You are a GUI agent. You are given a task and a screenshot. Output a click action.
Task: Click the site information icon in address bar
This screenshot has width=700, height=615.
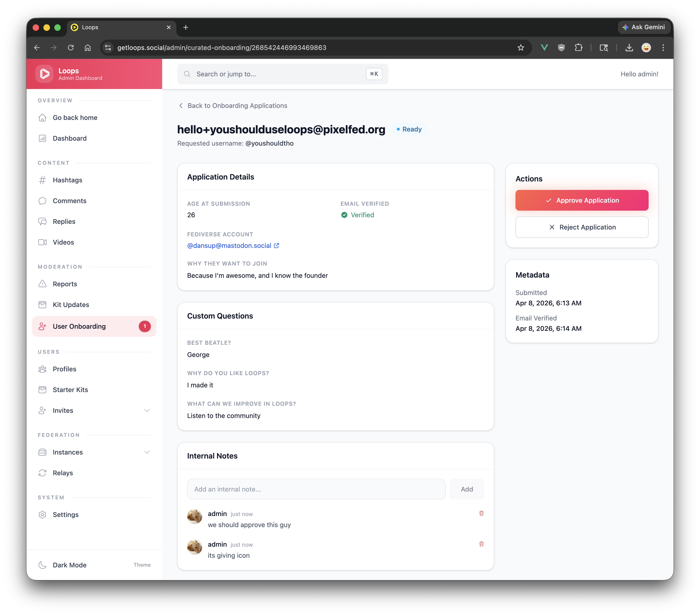click(x=108, y=48)
